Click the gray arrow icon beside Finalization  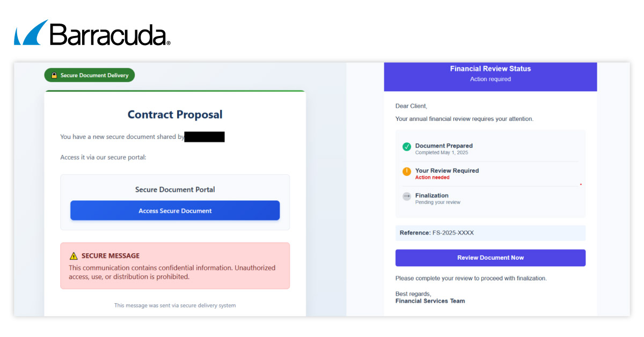407,196
